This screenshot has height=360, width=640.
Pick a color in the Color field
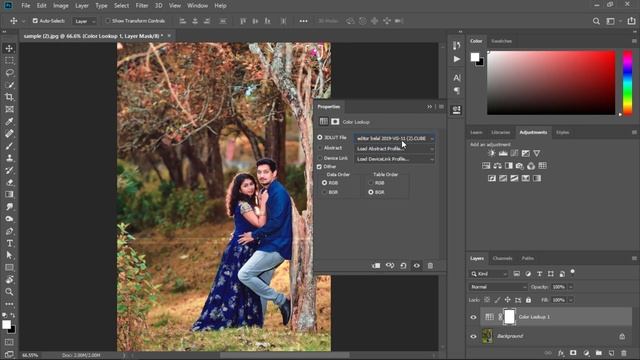(x=551, y=83)
